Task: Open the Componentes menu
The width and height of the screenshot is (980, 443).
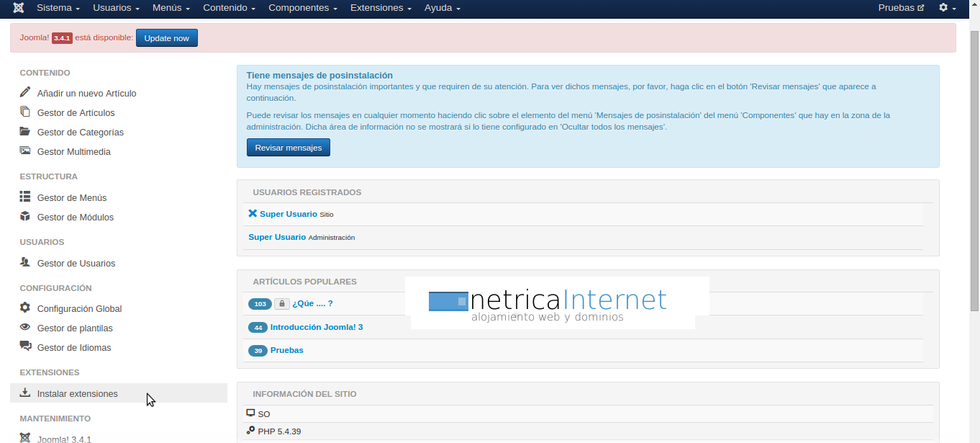Action: 303,8
